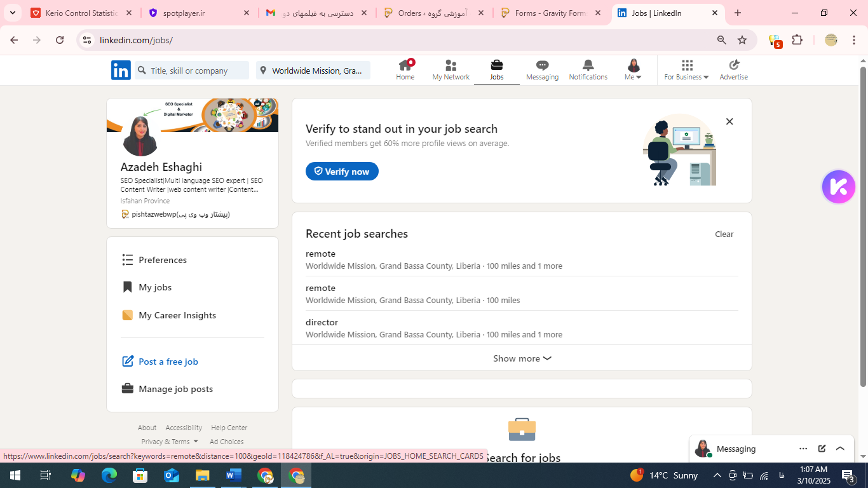
Task: Clear recent job searches
Action: [724, 234]
